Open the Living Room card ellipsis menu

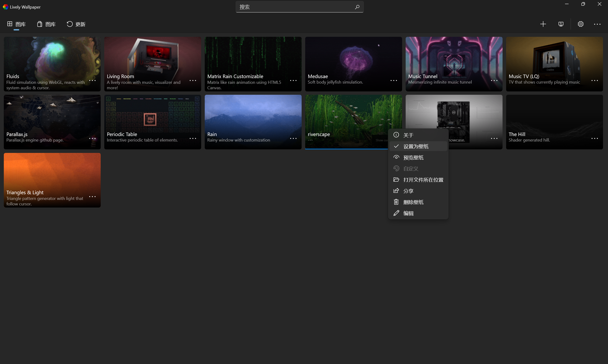point(193,80)
